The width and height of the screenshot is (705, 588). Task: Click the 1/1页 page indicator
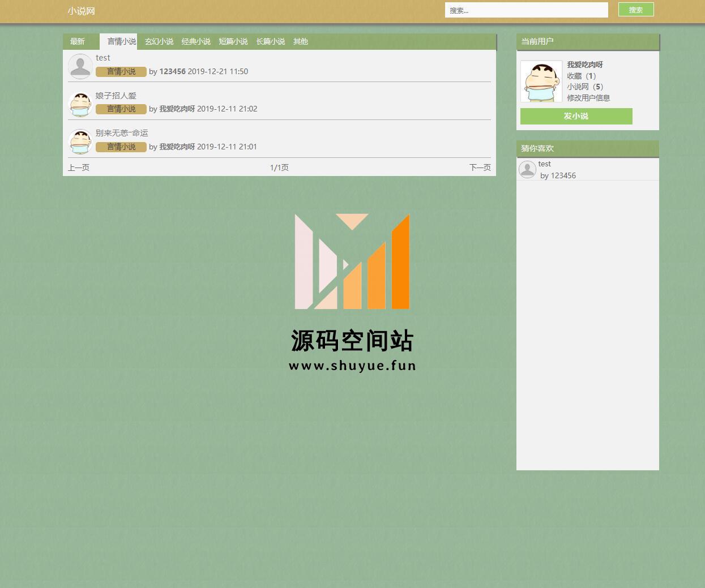click(279, 168)
